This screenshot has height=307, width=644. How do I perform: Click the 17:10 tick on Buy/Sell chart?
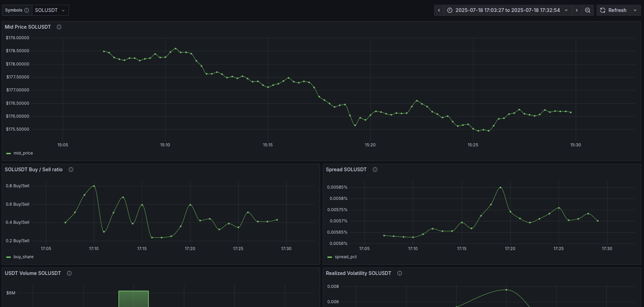coord(94,249)
